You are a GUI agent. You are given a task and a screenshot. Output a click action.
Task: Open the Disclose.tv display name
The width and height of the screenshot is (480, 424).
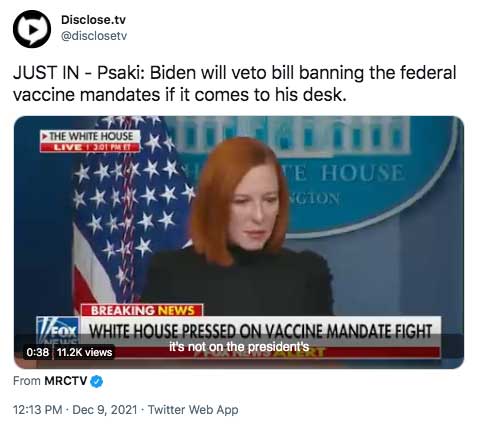pyautogui.click(x=93, y=20)
